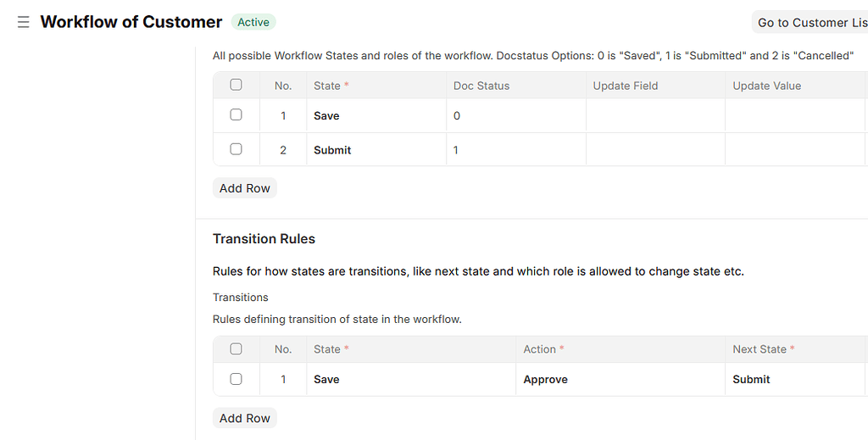Click row number 2 in States table
The width and height of the screenshot is (868, 440).
[x=283, y=150]
